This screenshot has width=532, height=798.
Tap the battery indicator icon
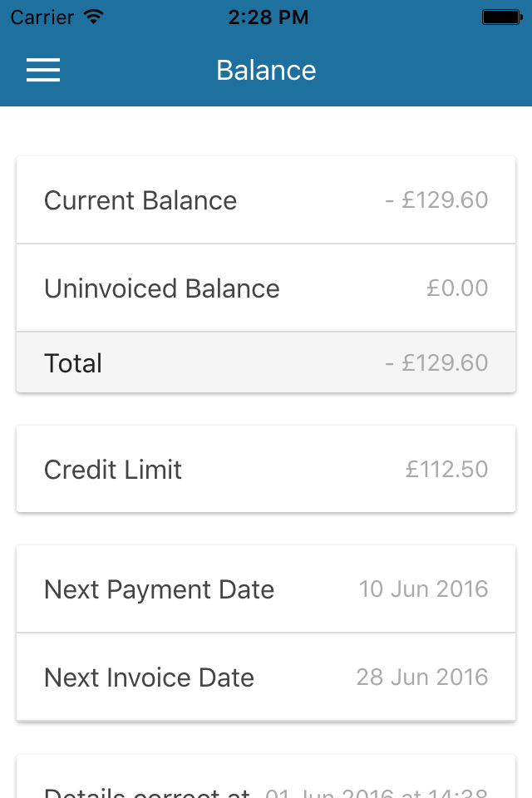click(502, 17)
